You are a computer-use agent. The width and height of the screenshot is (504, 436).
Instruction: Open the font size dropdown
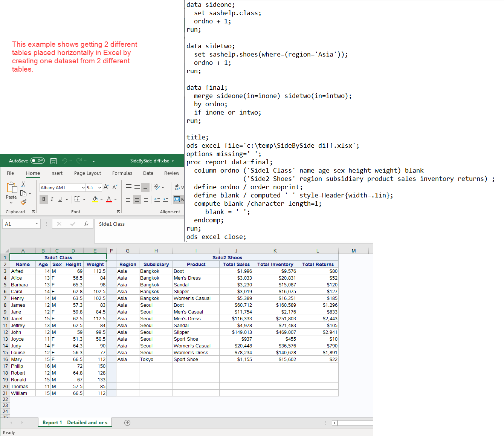click(x=99, y=187)
